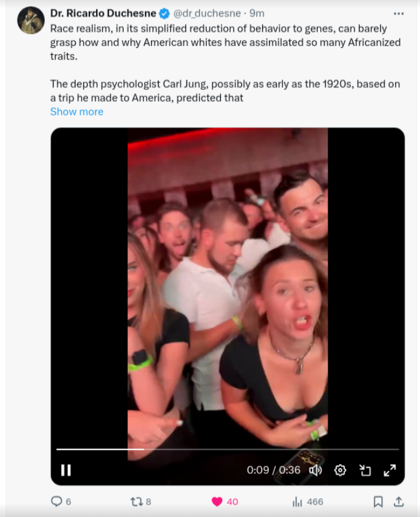The height and width of the screenshot is (517, 420).
Task: Enter fullscreen video mode
Action: pyautogui.click(x=389, y=470)
